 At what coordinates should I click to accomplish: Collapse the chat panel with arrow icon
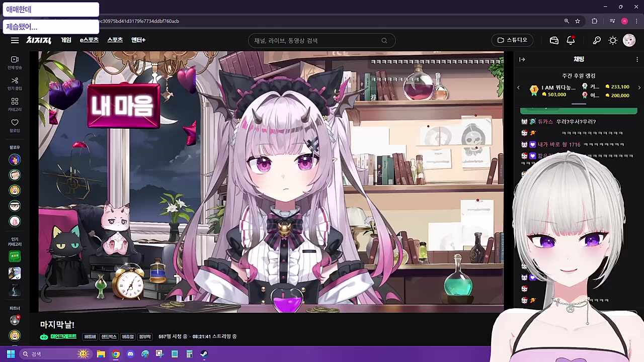tap(522, 59)
